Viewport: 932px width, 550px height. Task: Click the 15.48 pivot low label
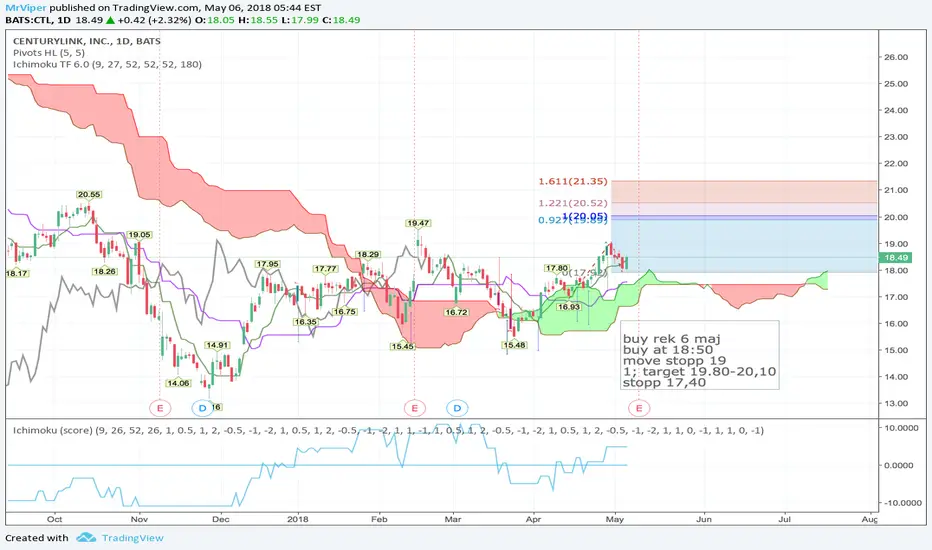coord(514,345)
